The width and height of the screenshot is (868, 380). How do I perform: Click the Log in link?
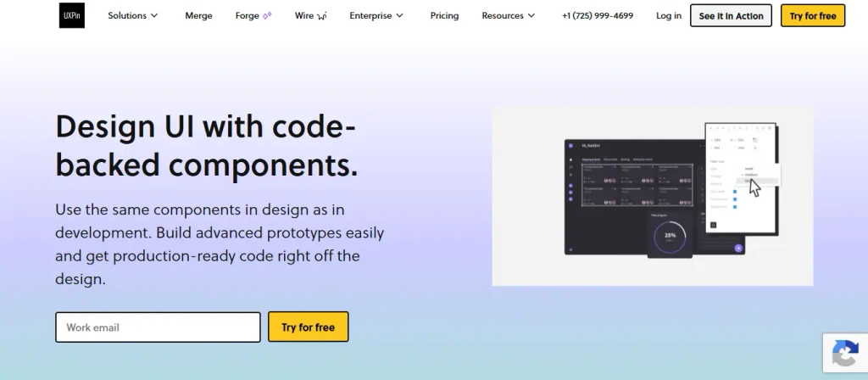coord(669,15)
